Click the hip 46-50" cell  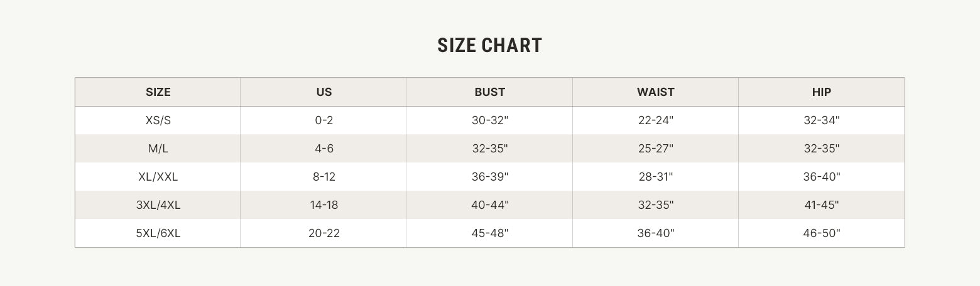821,233
